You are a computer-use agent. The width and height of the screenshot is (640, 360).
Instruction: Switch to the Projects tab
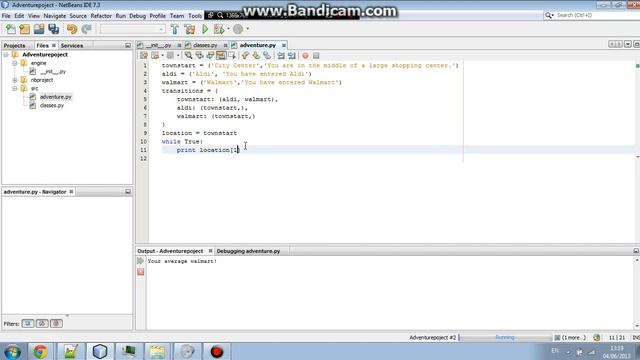coord(15,45)
